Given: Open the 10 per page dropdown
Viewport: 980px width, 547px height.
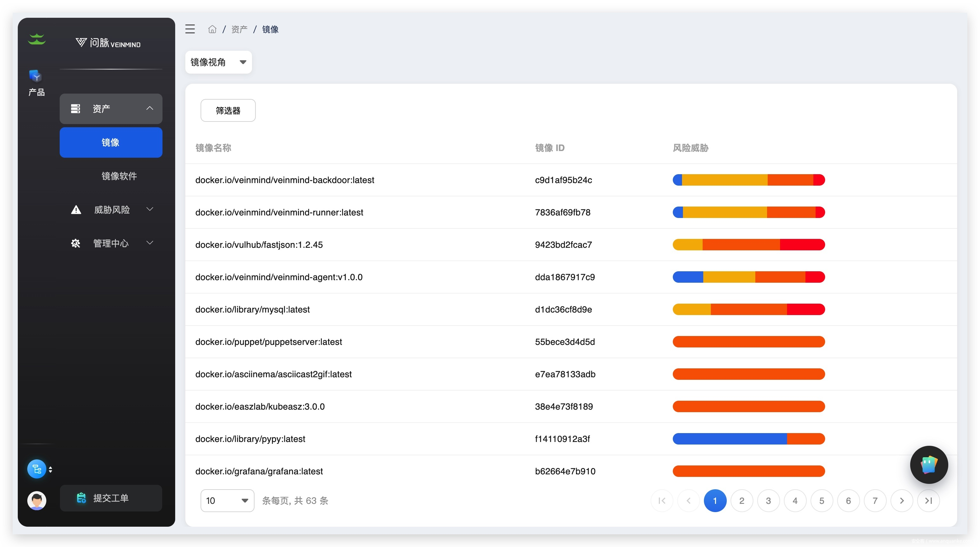Looking at the screenshot, I should tap(227, 501).
